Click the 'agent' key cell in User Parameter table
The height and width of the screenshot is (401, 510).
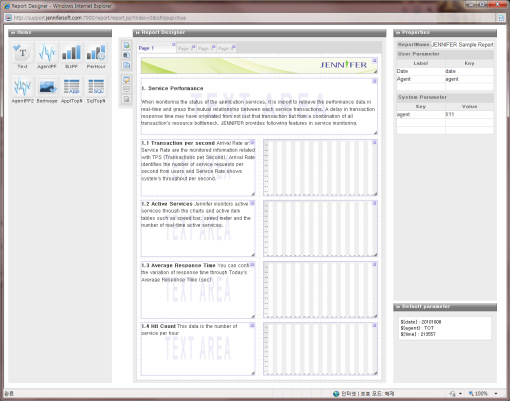point(469,79)
